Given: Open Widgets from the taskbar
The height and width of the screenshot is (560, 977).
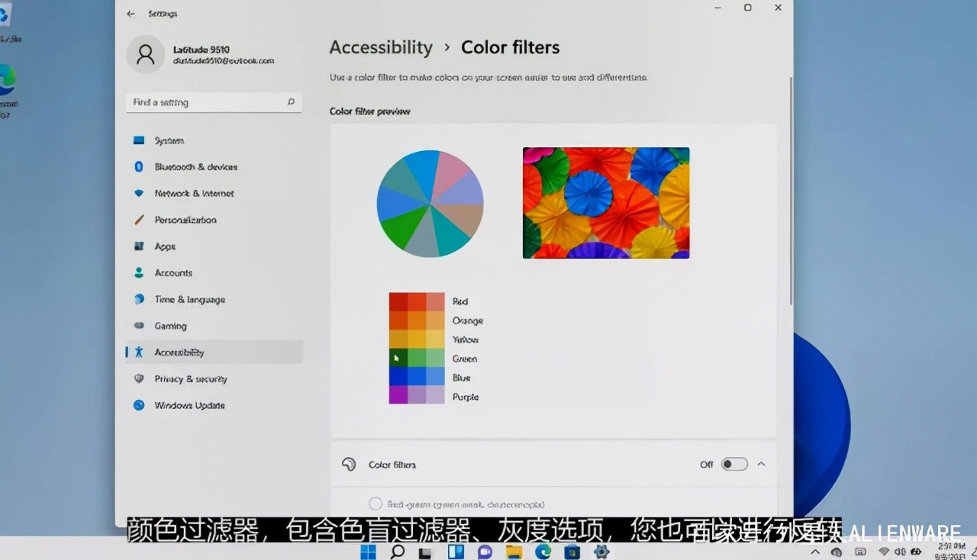Looking at the screenshot, I should (456, 552).
